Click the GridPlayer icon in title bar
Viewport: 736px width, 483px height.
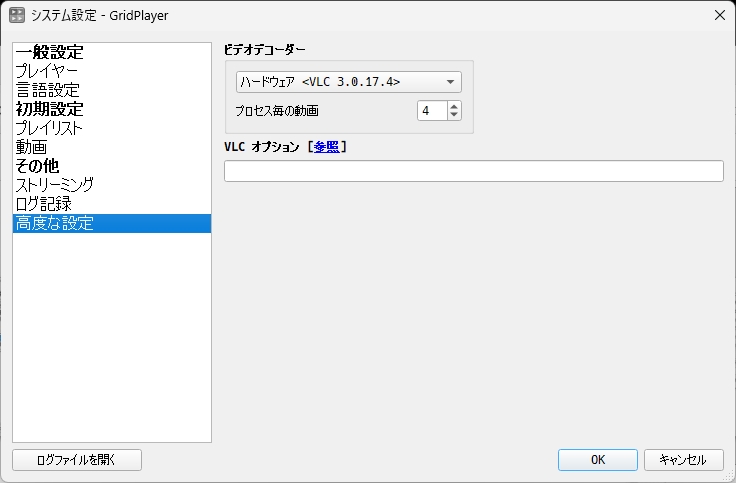tap(17, 15)
